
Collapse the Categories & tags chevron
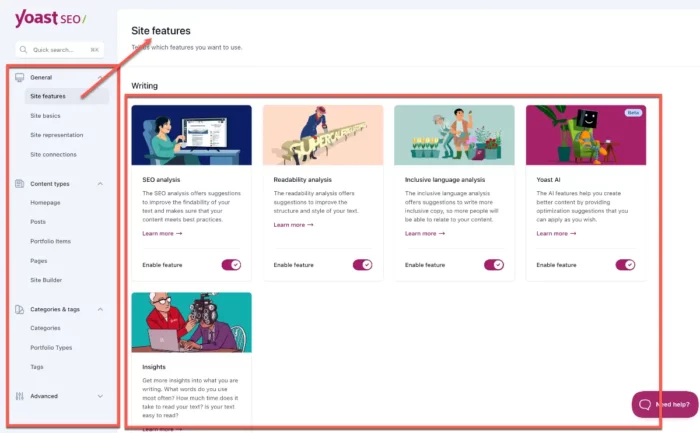pos(100,309)
